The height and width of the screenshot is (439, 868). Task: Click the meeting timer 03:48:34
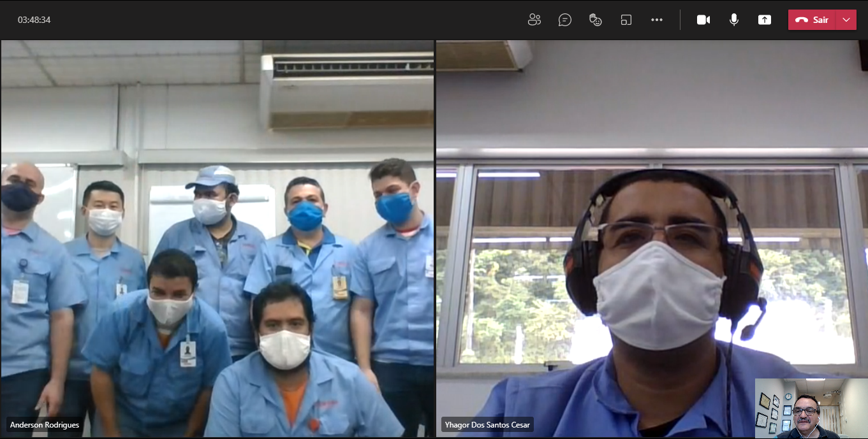pyautogui.click(x=34, y=20)
